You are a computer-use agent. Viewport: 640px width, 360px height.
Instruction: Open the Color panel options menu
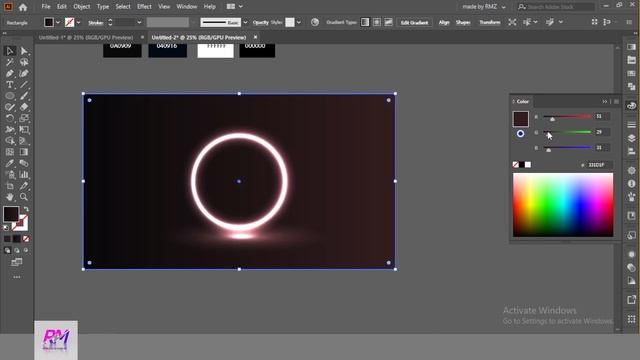pyautogui.click(x=616, y=102)
